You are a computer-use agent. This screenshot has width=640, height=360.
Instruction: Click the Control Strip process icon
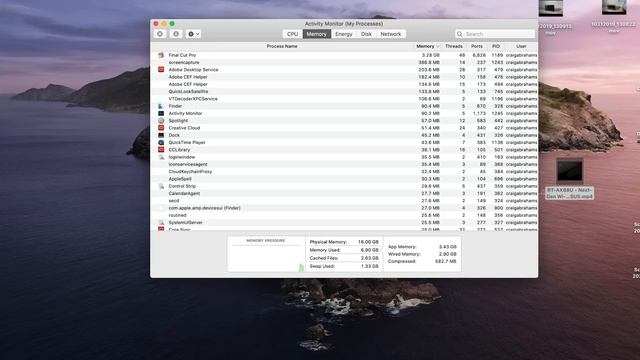point(161,186)
